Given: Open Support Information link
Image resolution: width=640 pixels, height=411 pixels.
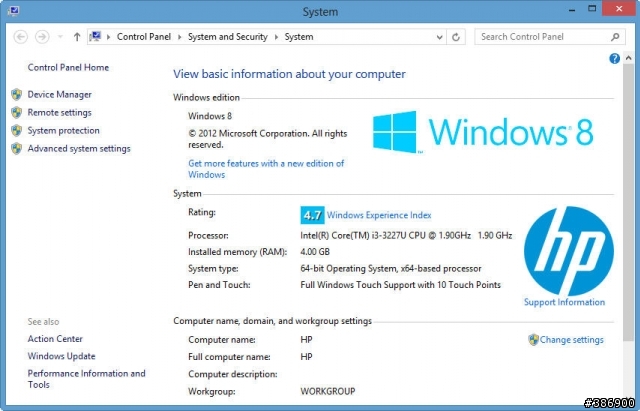Looking at the screenshot, I should click(x=564, y=302).
